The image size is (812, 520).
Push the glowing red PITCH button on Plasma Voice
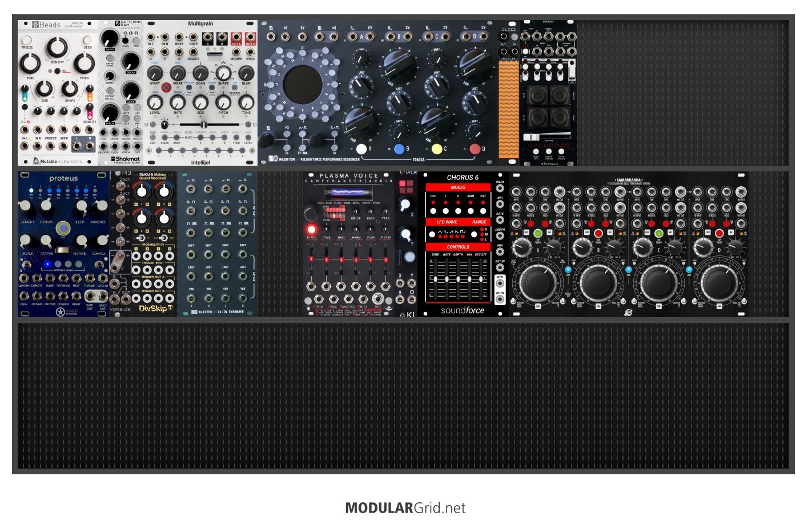tap(312, 229)
